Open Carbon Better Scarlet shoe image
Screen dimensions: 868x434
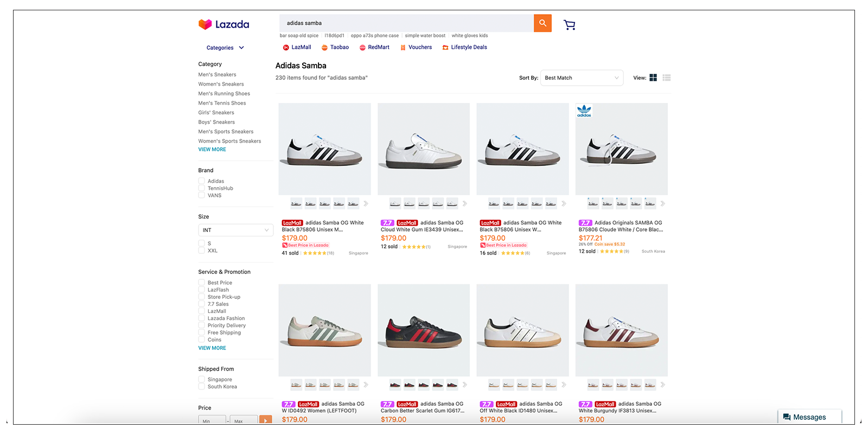coord(424,330)
